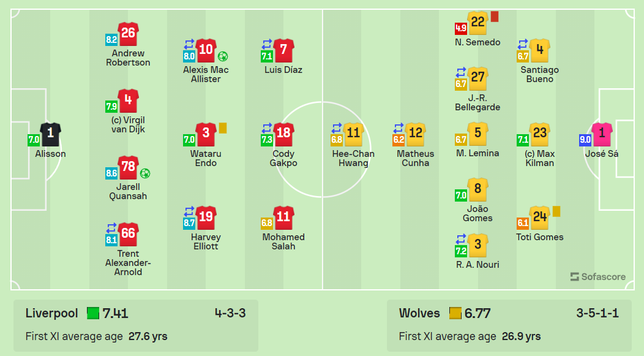
Task: Open the Virgil van Dijk name link
Action: pyautogui.click(x=128, y=124)
